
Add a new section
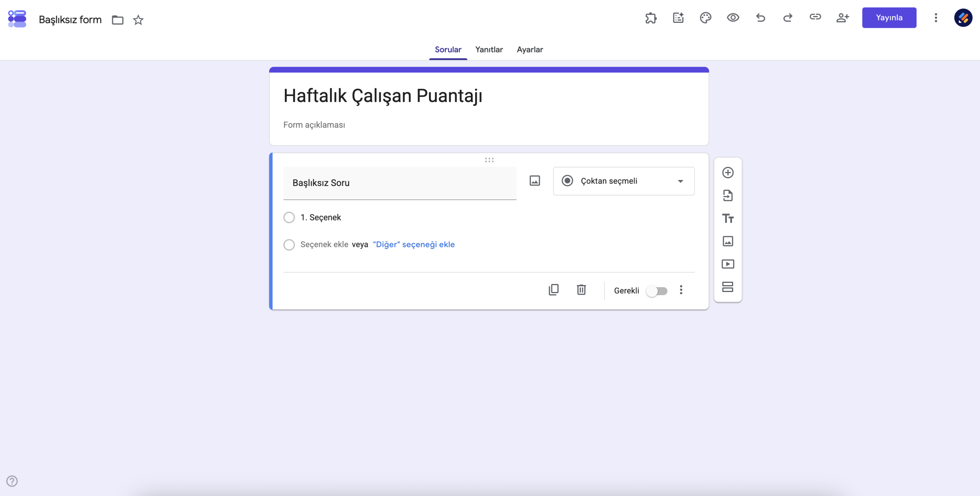point(728,287)
